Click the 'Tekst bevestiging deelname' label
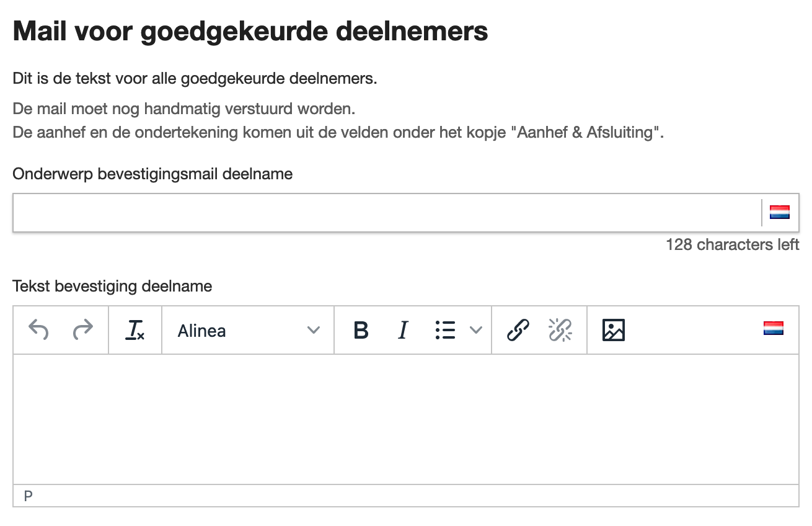Screen dimensions: 812x526 click(112, 286)
